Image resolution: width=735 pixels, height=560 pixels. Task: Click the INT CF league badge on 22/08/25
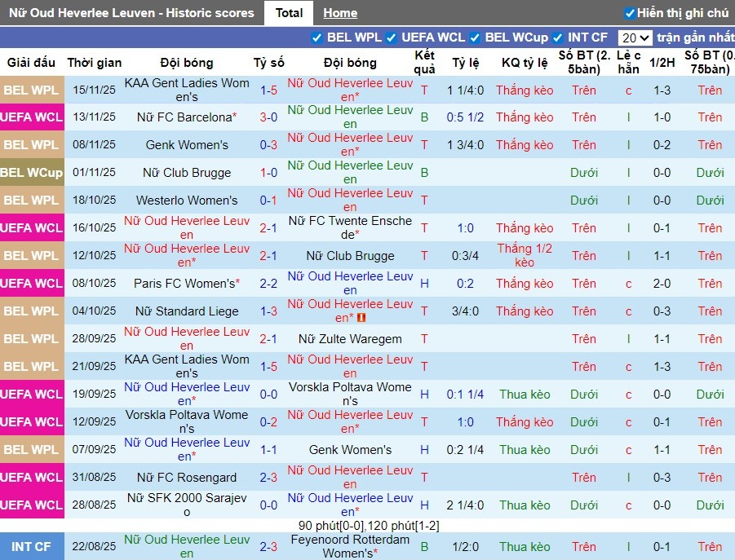click(x=32, y=546)
